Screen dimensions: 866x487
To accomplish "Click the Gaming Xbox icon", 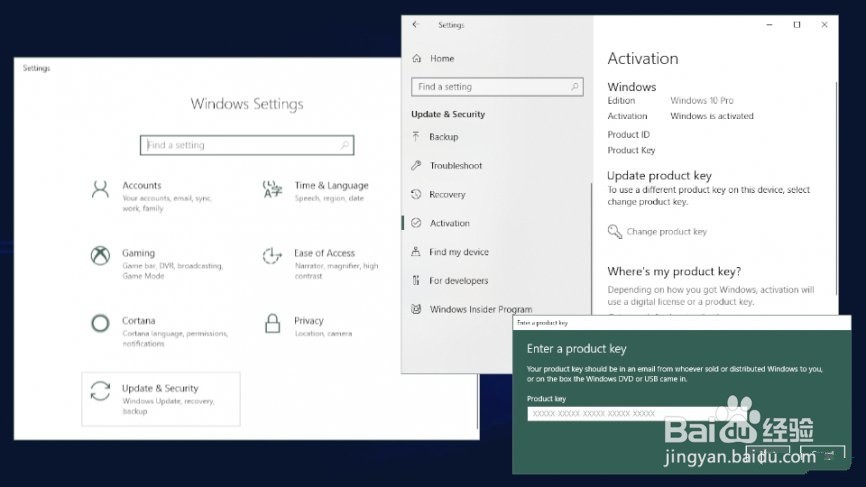I will coord(100,256).
